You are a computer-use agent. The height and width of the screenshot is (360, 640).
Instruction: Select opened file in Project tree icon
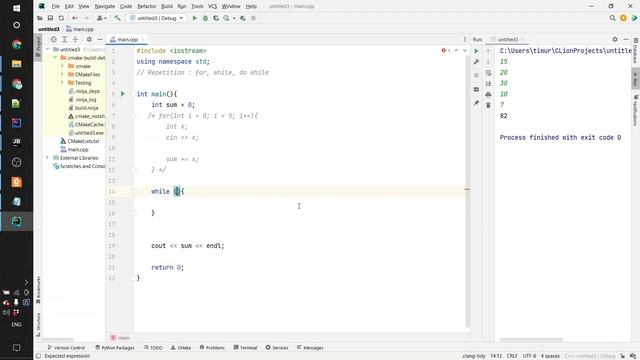(x=53, y=39)
